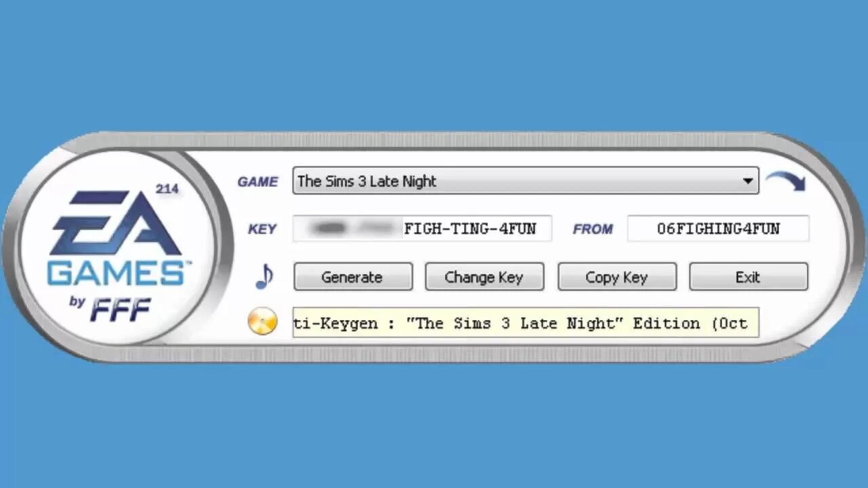Click the gold CD disc icon
This screenshot has width=868, height=488.
[262, 321]
